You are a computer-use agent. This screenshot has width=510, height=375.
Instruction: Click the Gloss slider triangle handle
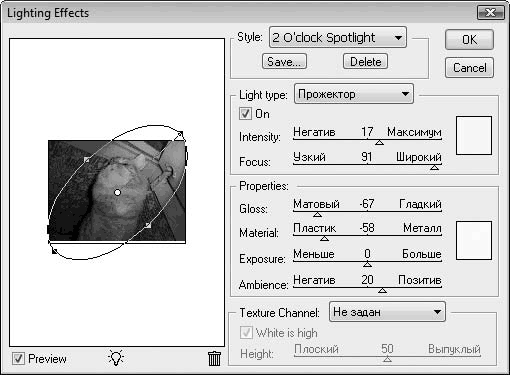click(x=317, y=215)
